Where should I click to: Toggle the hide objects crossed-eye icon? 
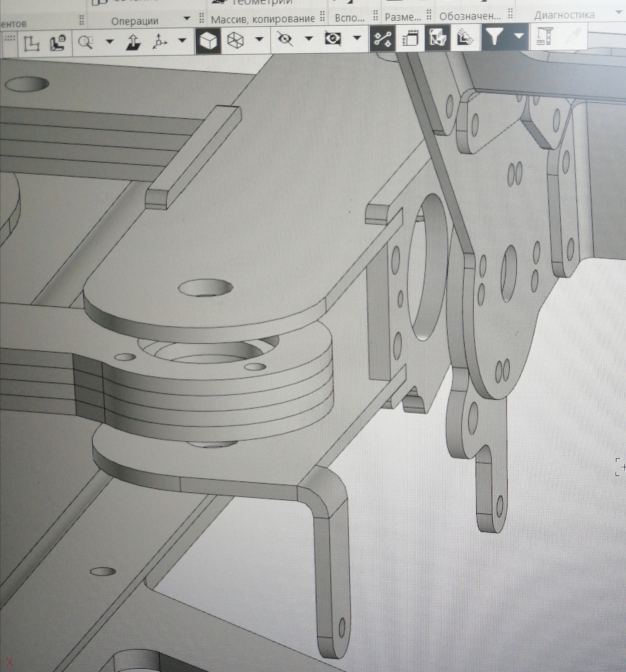pos(285,39)
